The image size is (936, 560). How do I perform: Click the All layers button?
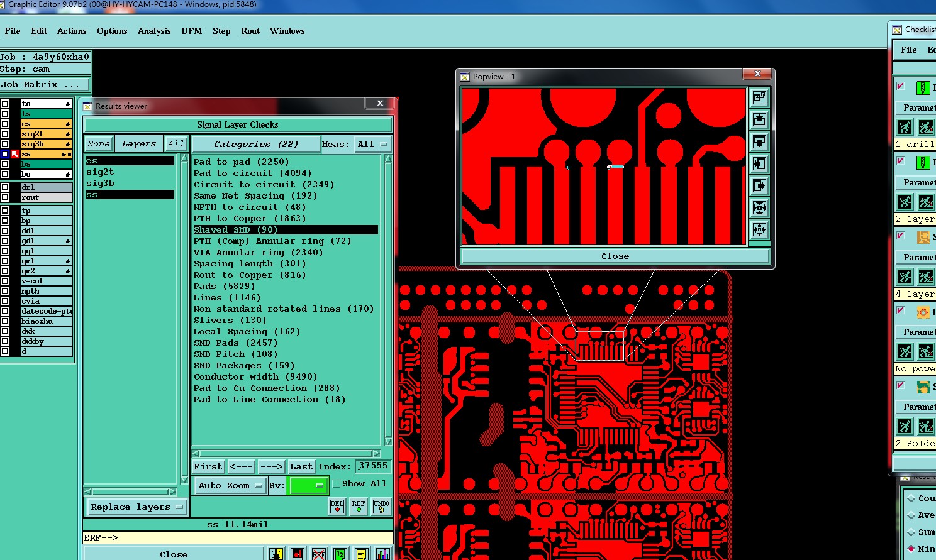[176, 144]
